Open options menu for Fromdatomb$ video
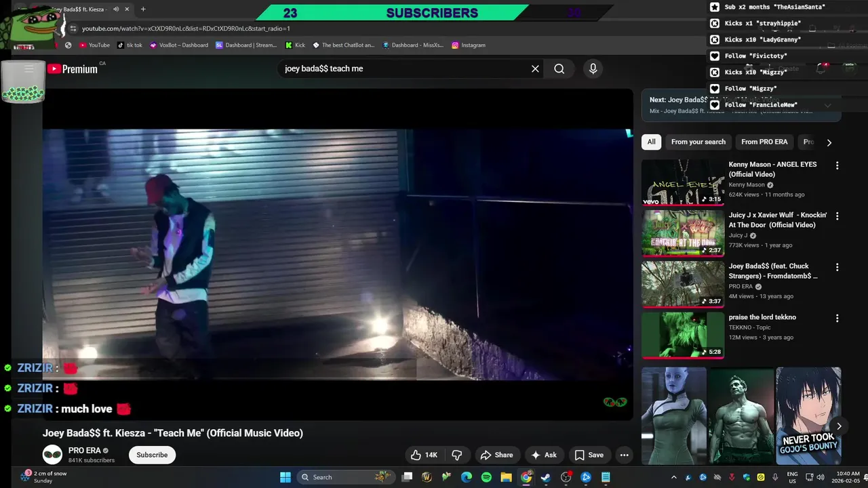The image size is (868, 488). 837,267
